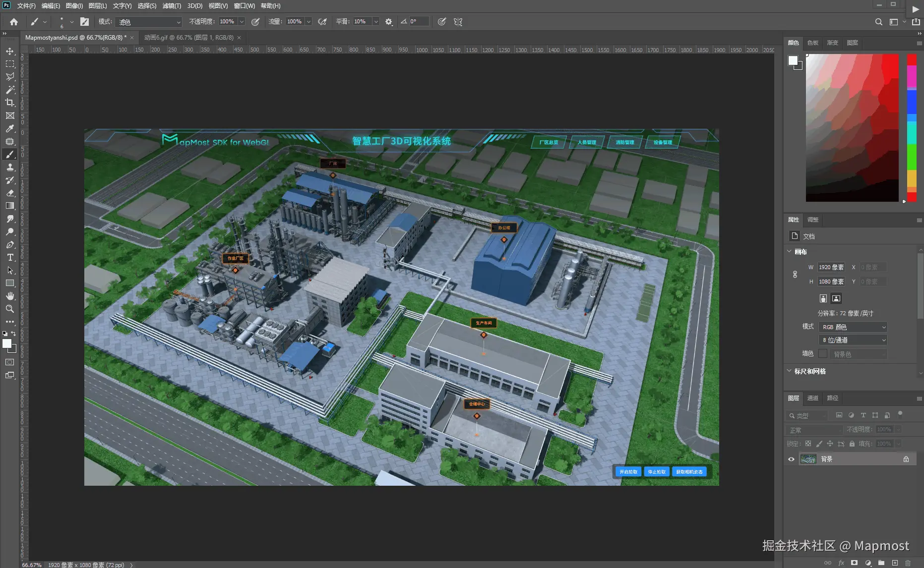Select the Horizontal Type tool
Viewport: 924px width, 568px height.
[x=10, y=257]
